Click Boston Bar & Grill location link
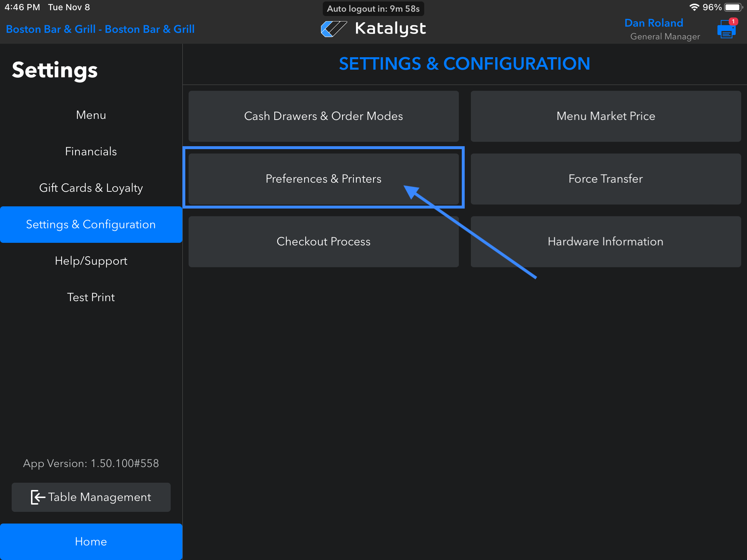The height and width of the screenshot is (560, 747). click(100, 29)
